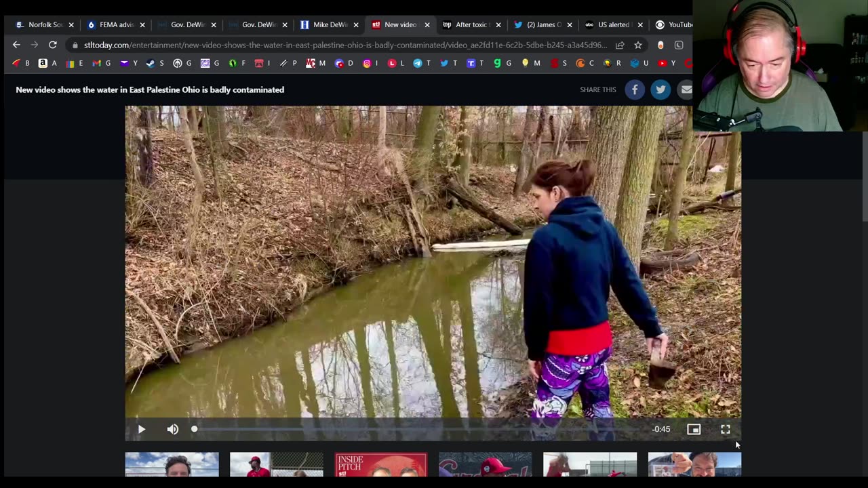The height and width of the screenshot is (488, 868).
Task: Open the thumbnail of player by chain-link fence
Action: (x=277, y=464)
